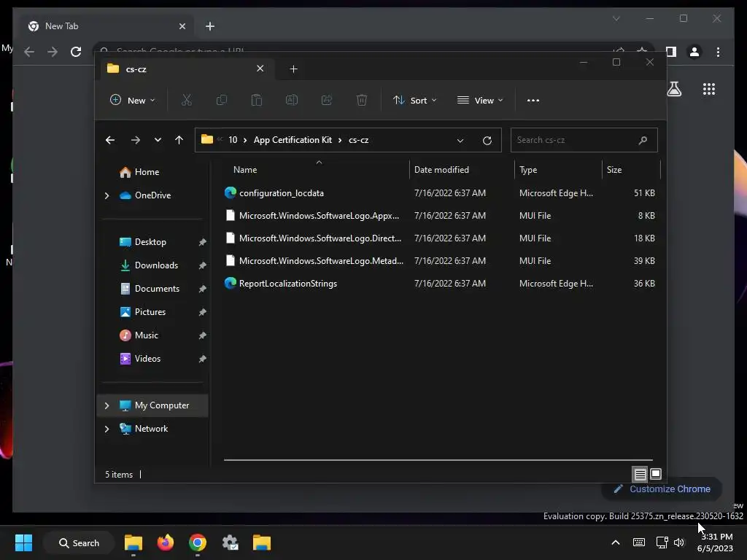This screenshot has height=560, width=747.
Task: Click Customize Chrome button
Action: pos(662,489)
